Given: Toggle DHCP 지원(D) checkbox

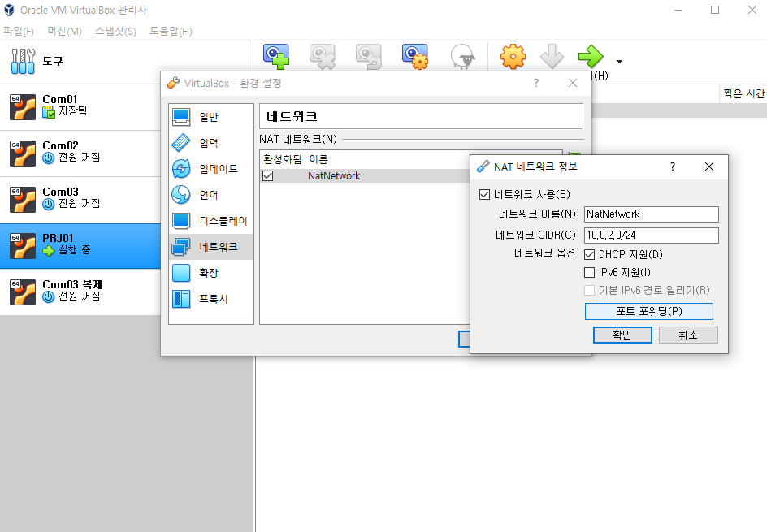Looking at the screenshot, I should coord(589,255).
